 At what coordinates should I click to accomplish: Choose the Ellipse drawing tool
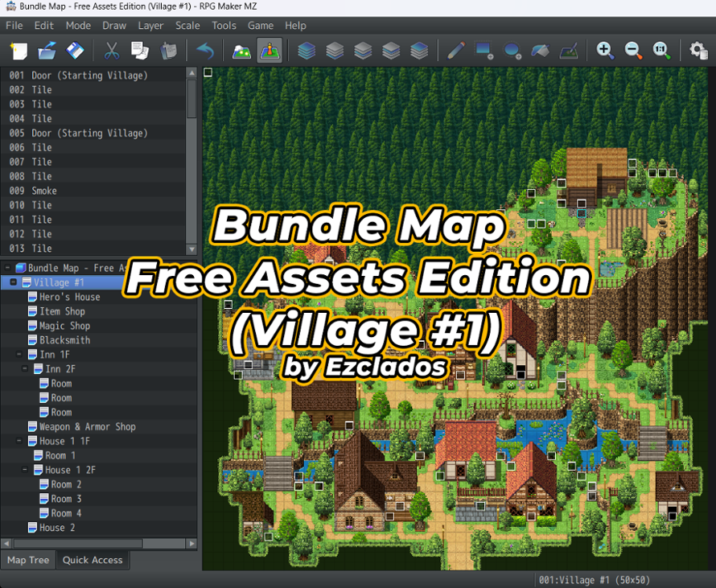[512, 50]
